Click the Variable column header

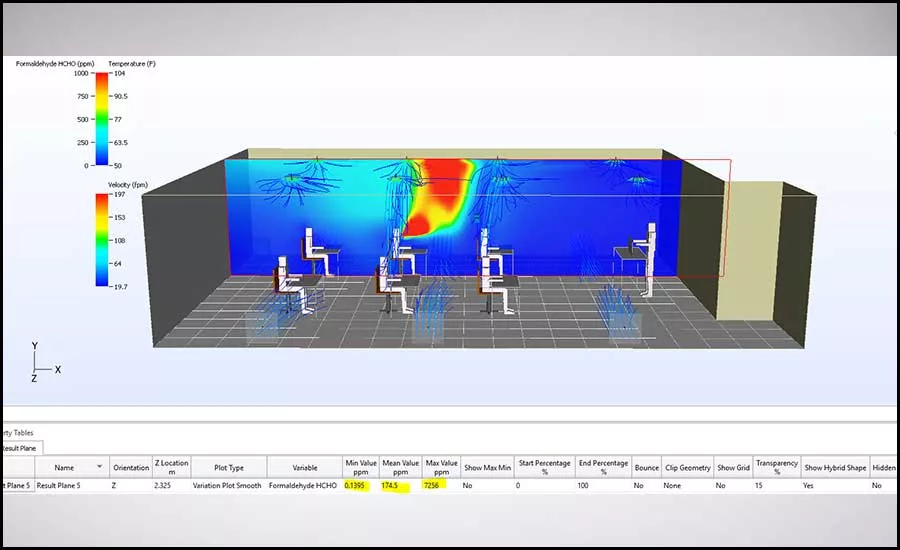tap(305, 467)
